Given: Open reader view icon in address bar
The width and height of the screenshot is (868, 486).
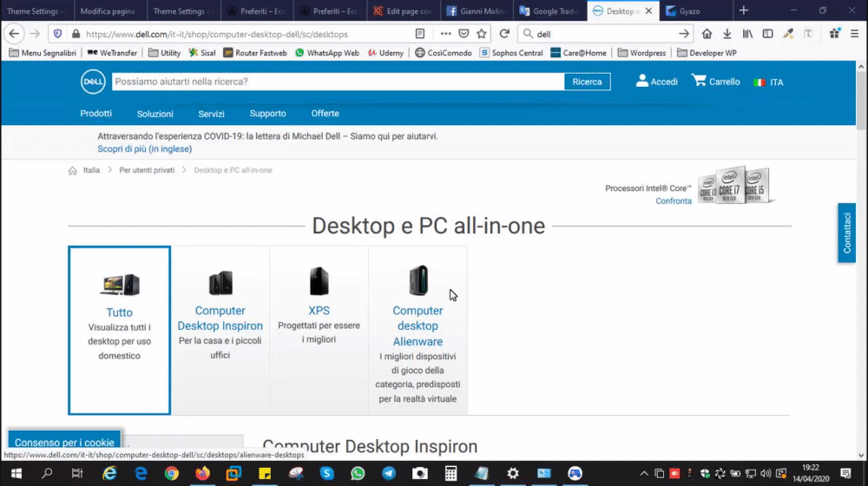Looking at the screenshot, I should coord(420,34).
